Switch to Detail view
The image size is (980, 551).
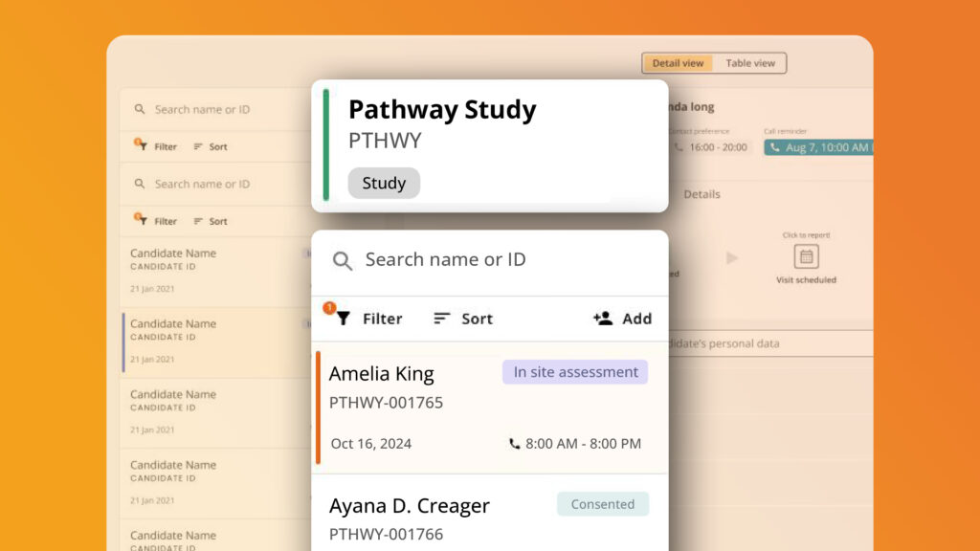(x=678, y=63)
